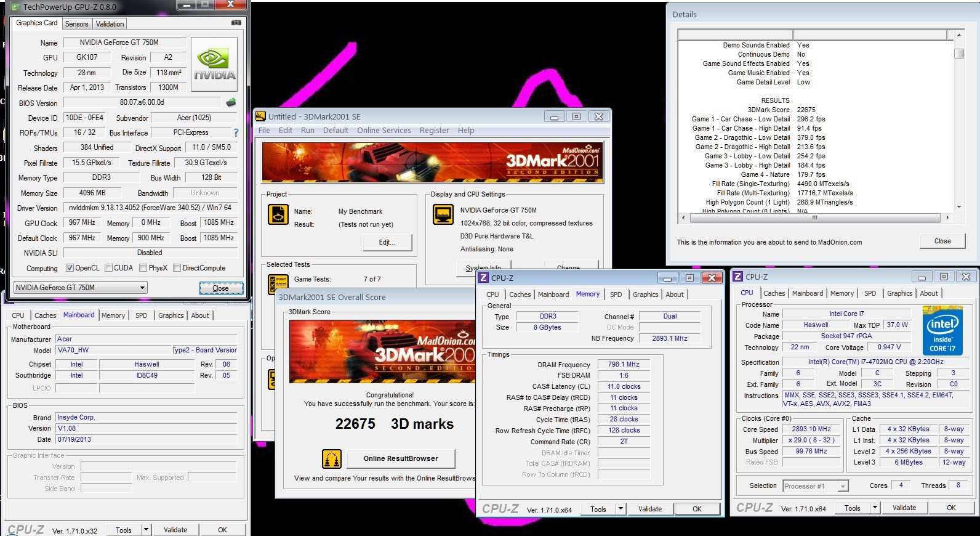Screen dimensions: 980x536
Task: Click the 3DMark2001 SE title bar app icon
Action: [260, 116]
